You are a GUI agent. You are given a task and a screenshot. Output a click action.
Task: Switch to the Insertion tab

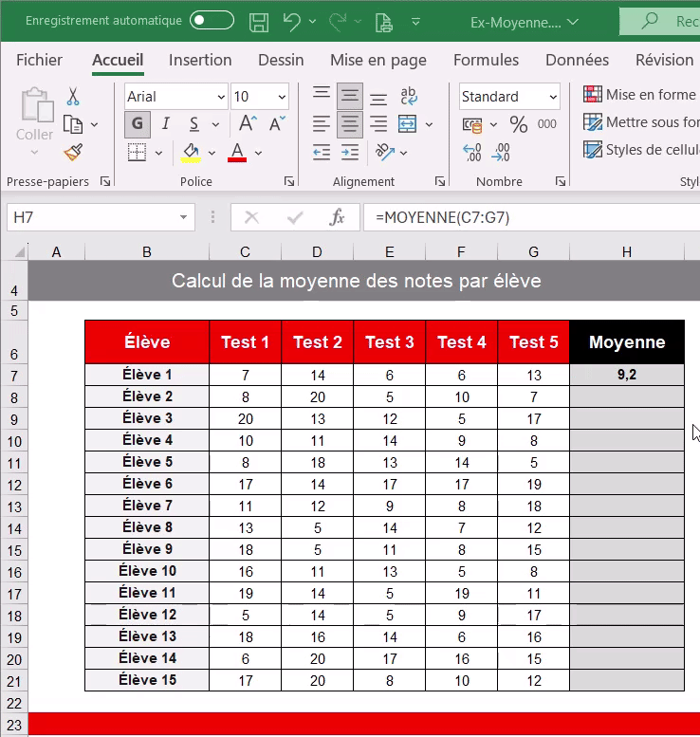pos(200,60)
